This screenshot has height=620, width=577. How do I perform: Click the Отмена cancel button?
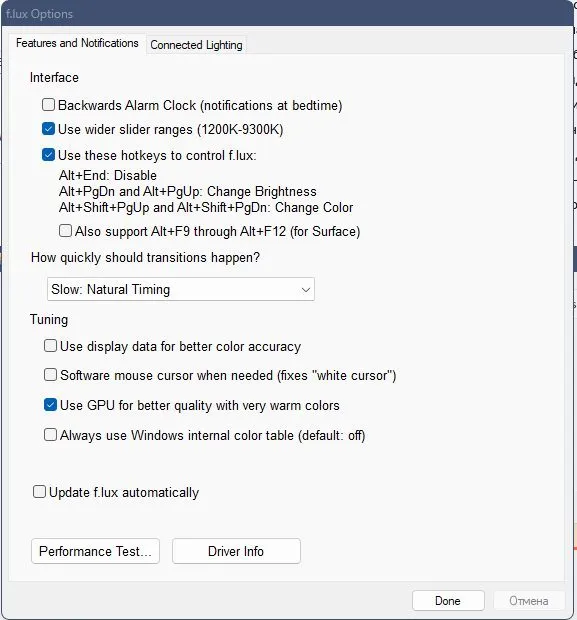[529, 601]
